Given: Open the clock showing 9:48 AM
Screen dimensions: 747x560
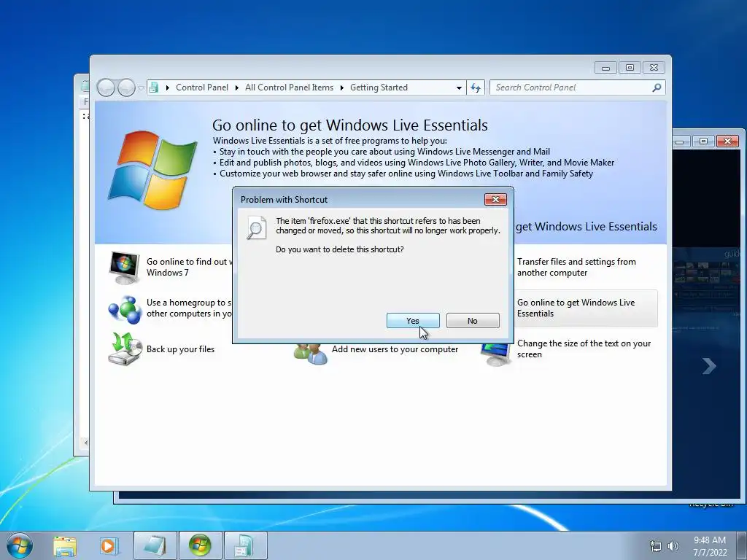Looking at the screenshot, I should [x=710, y=546].
